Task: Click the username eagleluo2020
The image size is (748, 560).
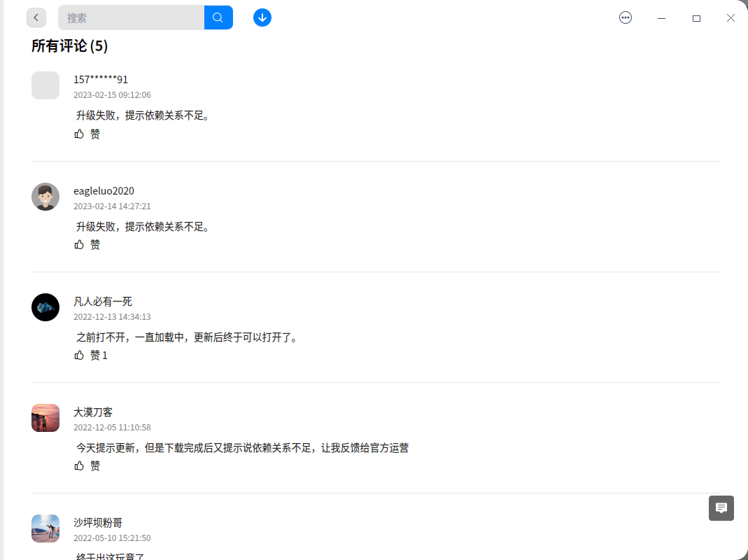Action: tap(104, 190)
